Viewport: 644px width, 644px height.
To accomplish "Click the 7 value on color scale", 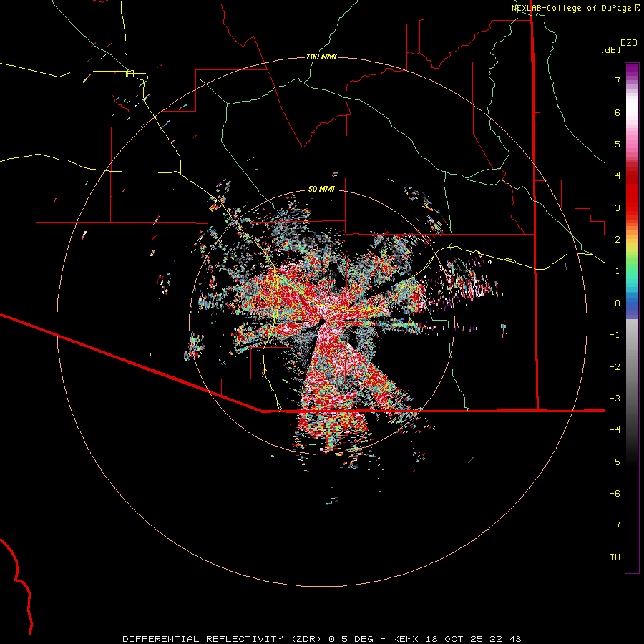I will [x=618, y=80].
